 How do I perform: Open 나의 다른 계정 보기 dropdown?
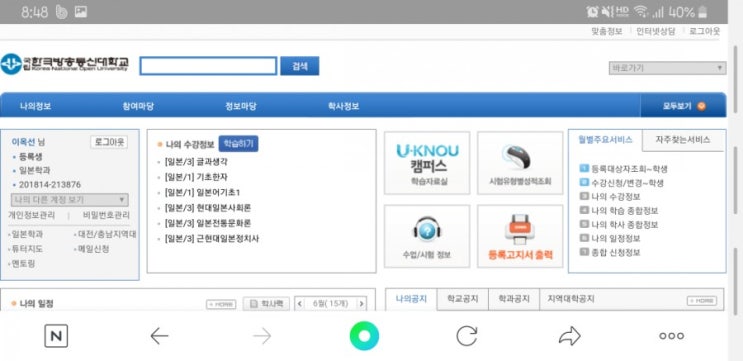click(x=69, y=199)
